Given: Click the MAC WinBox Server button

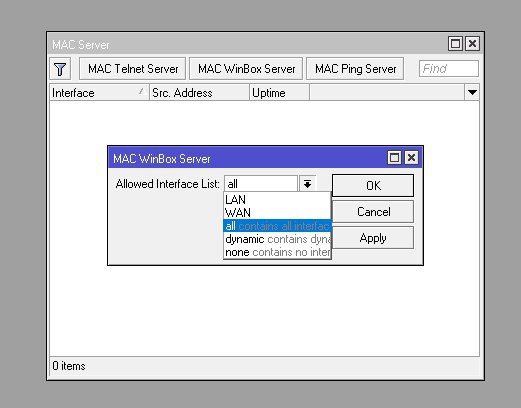Looking at the screenshot, I should tap(246, 69).
